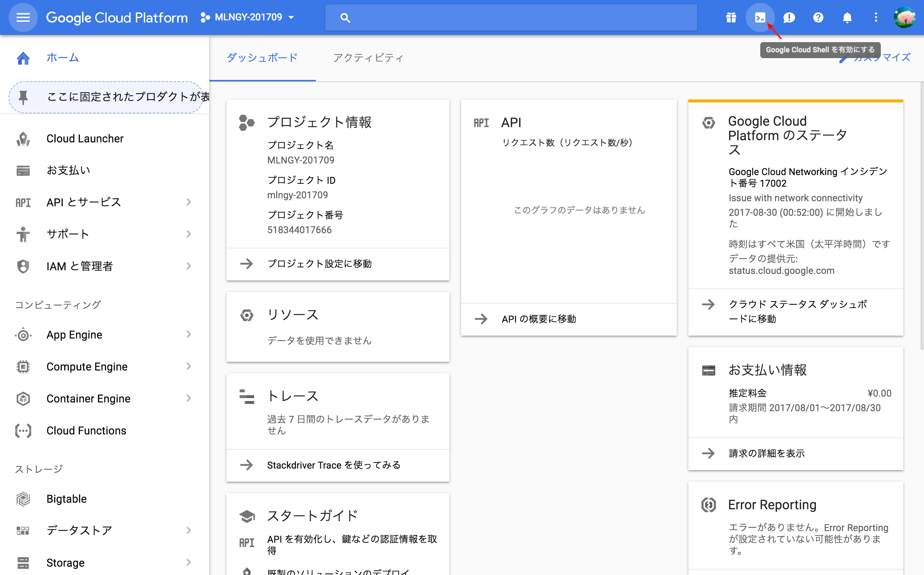Click the お支払い credit card sidebar icon

[23, 171]
